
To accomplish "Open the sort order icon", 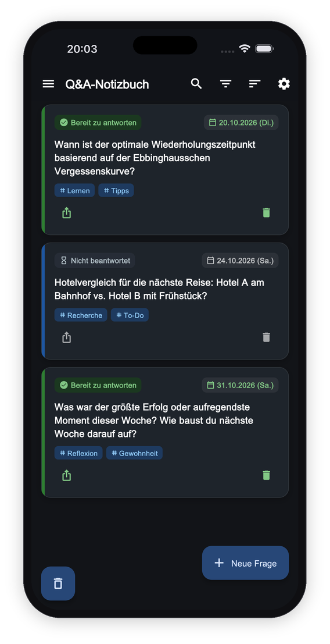I will (x=254, y=84).
